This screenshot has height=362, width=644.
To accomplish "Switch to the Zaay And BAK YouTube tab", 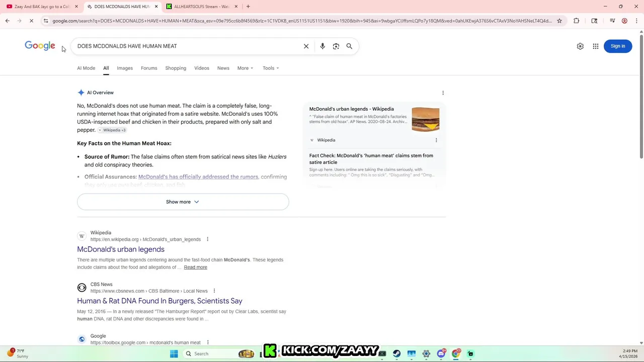I will click(42, 7).
